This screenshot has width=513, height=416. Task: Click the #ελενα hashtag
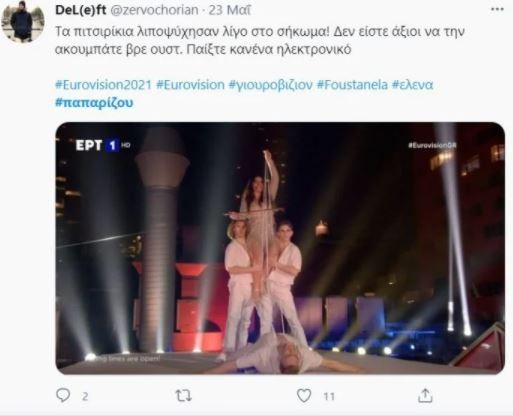pyautogui.click(x=412, y=85)
